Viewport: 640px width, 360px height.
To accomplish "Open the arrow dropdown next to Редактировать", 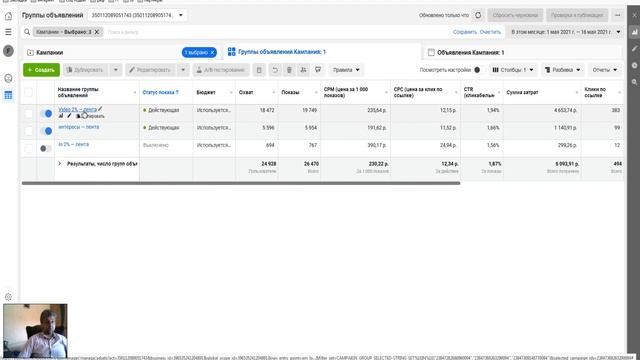I will pyautogui.click(x=183, y=70).
